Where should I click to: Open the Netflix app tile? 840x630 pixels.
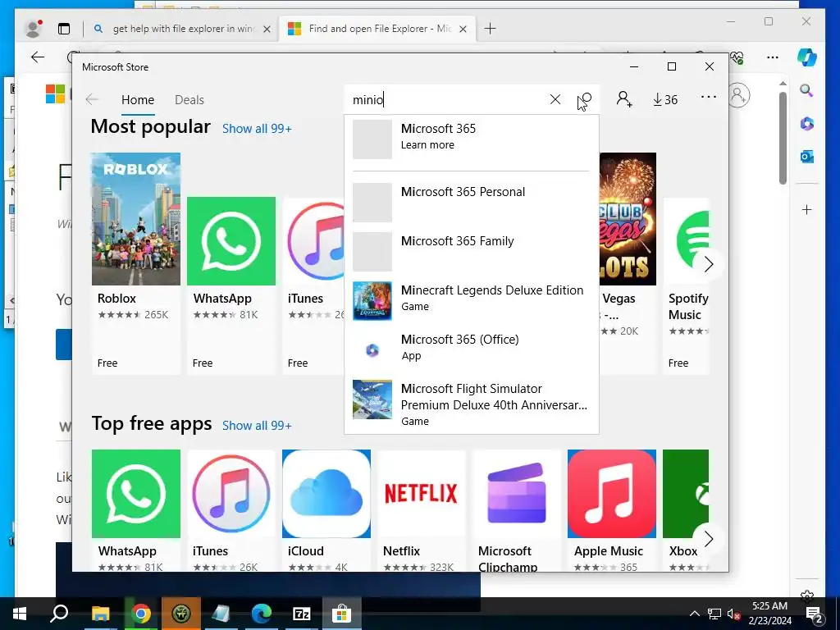pos(421,510)
